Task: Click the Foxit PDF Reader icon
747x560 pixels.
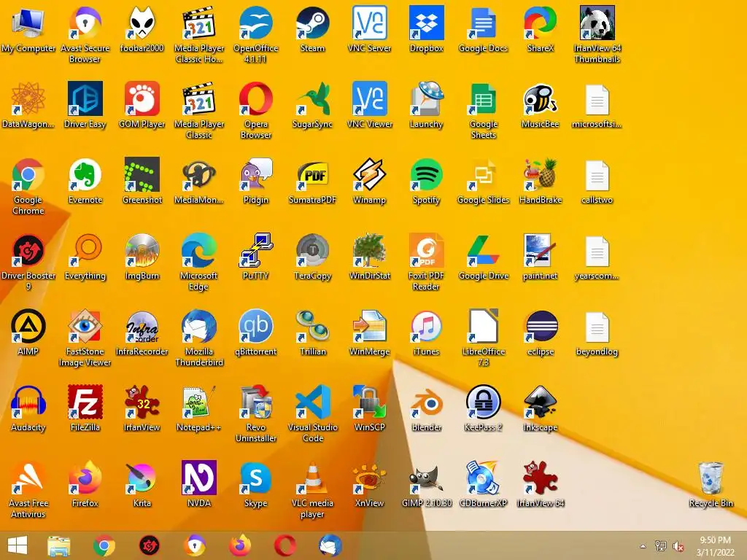Action: point(426,251)
